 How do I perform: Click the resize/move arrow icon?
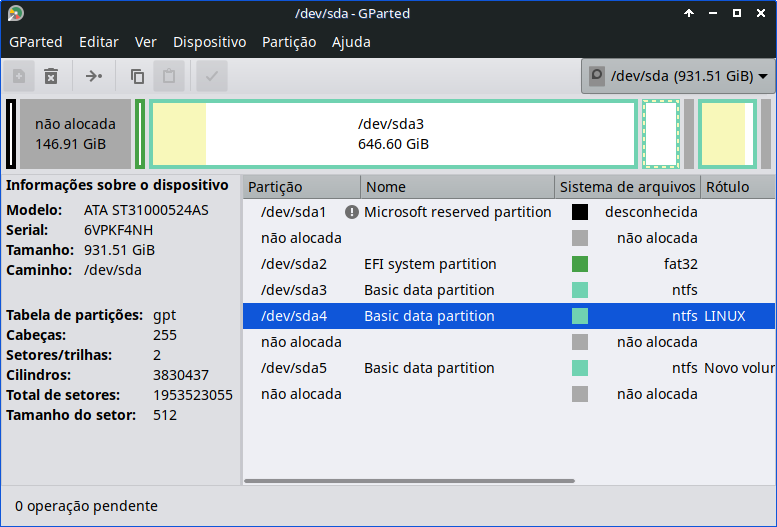pos(94,76)
